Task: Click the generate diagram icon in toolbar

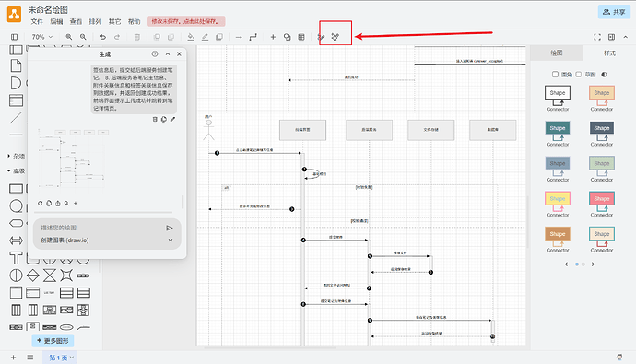Action: (x=335, y=37)
